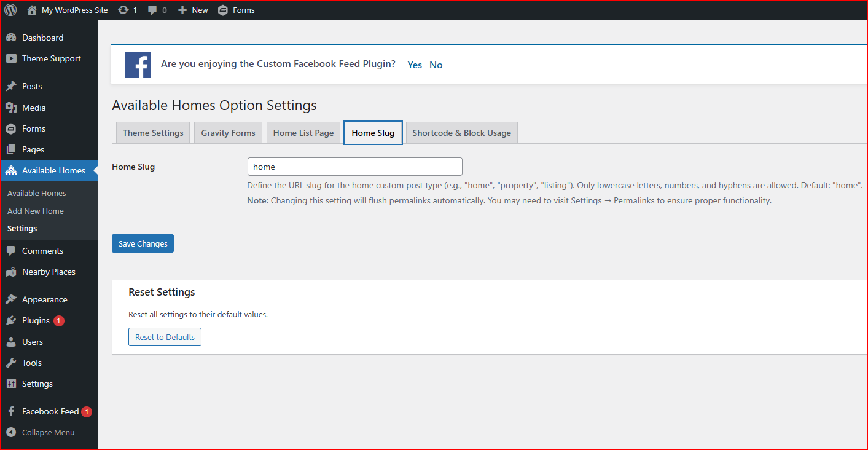868x450 pixels.
Task: Click the Forms icon in the admin bar
Action: click(223, 10)
